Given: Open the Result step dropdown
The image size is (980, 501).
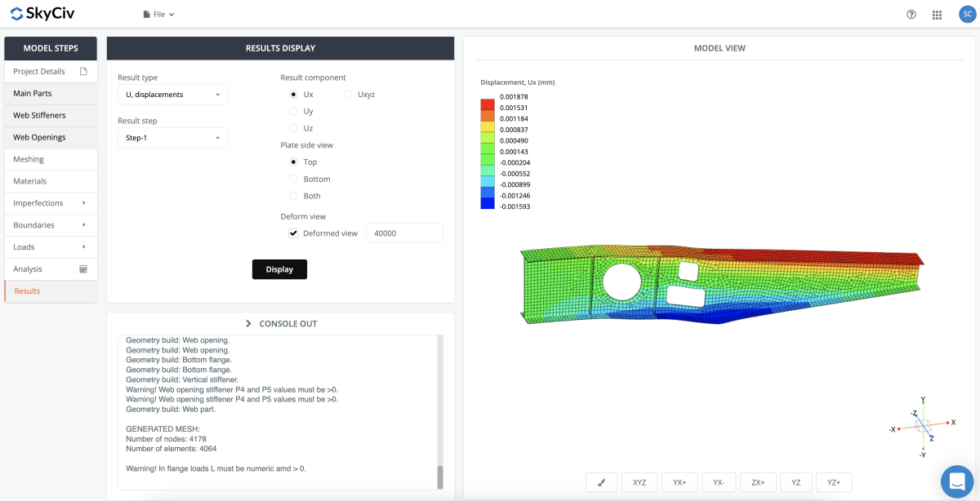Looking at the screenshot, I should (172, 138).
